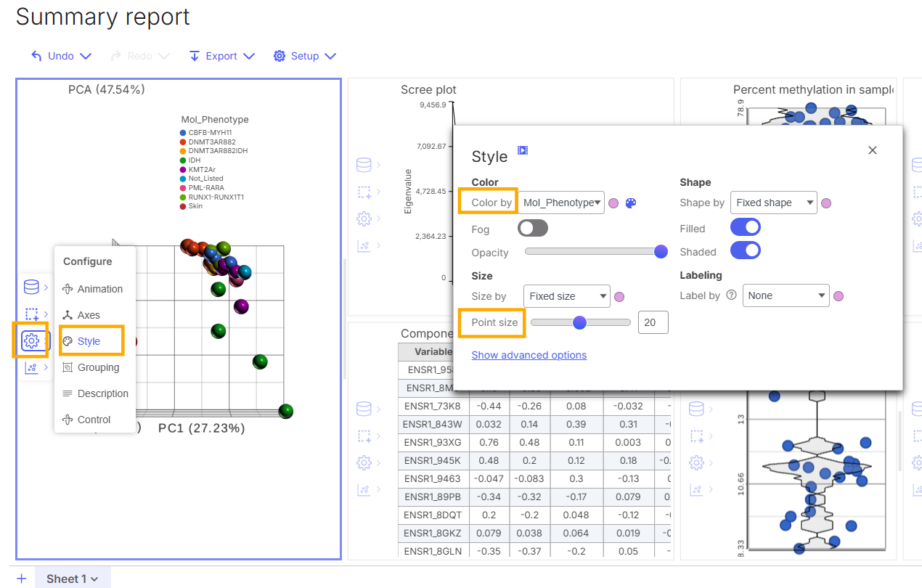Open the color palette editor icon

[631, 203]
